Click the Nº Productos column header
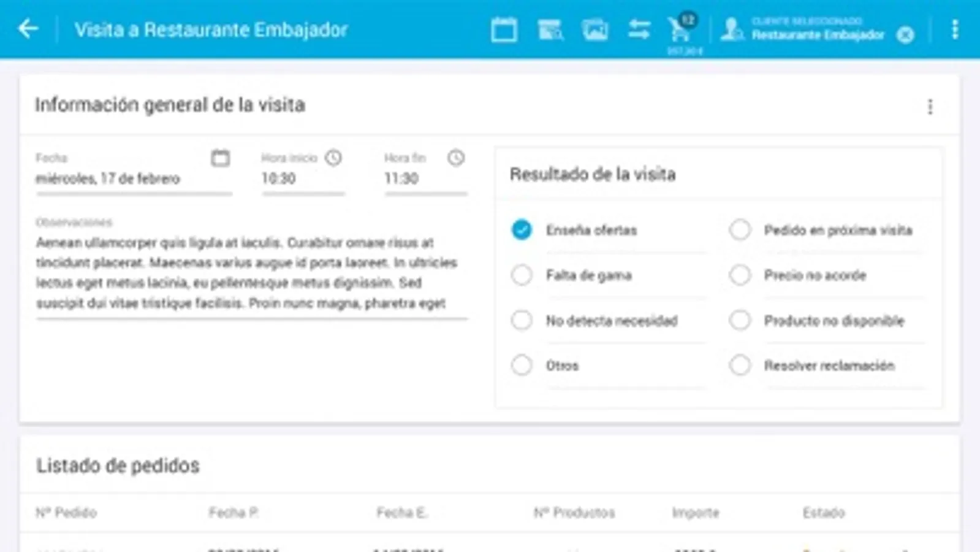Screen dimensions: 980x552 (x=574, y=513)
